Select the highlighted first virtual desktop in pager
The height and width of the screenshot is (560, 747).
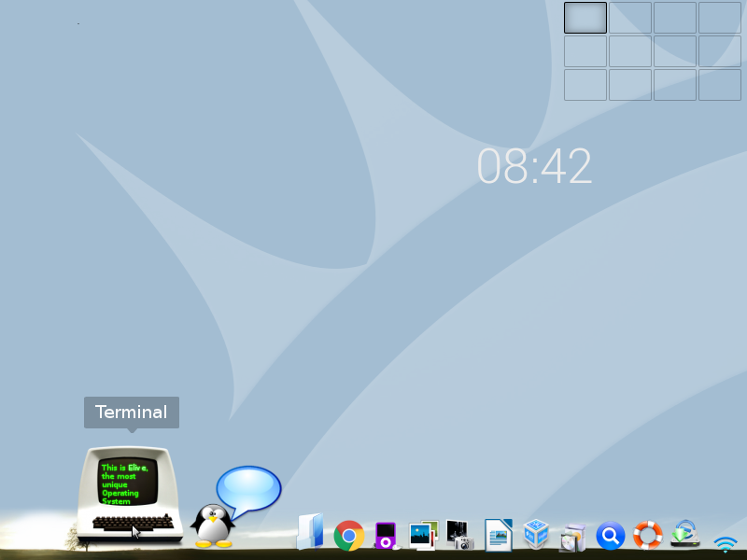coord(585,18)
